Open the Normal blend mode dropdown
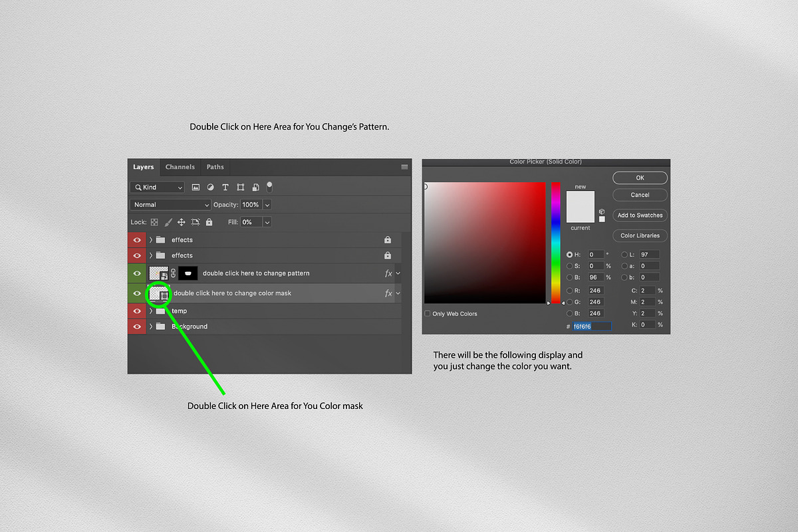798x532 pixels. [x=171, y=205]
